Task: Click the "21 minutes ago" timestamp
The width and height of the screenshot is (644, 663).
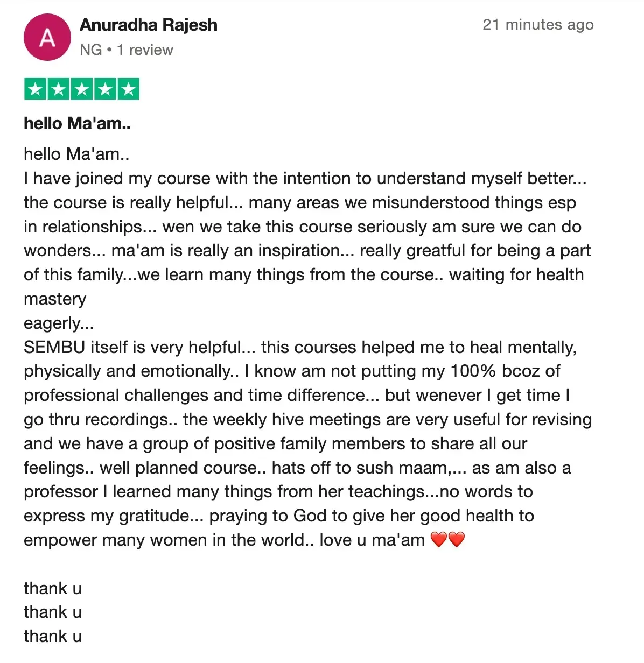Action: click(538, 25)
